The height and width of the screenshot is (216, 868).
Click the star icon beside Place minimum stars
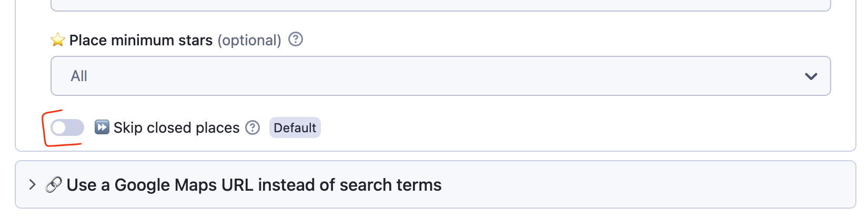pos(58,40)
